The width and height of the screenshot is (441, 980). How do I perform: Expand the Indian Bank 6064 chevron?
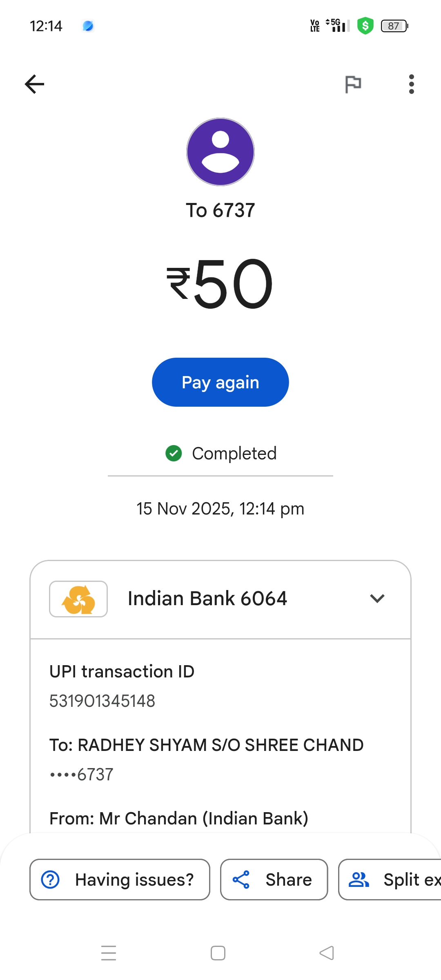point(377,599)
